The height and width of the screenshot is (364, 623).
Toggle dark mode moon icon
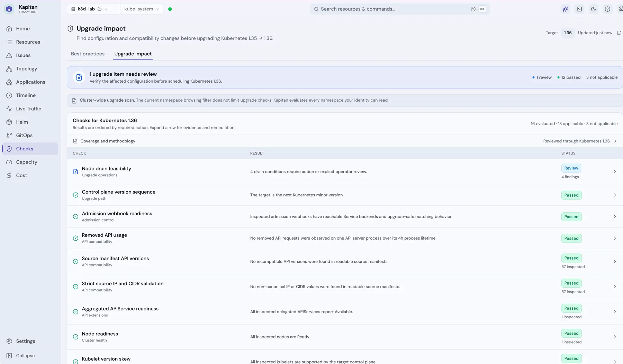tap(594, 9)
